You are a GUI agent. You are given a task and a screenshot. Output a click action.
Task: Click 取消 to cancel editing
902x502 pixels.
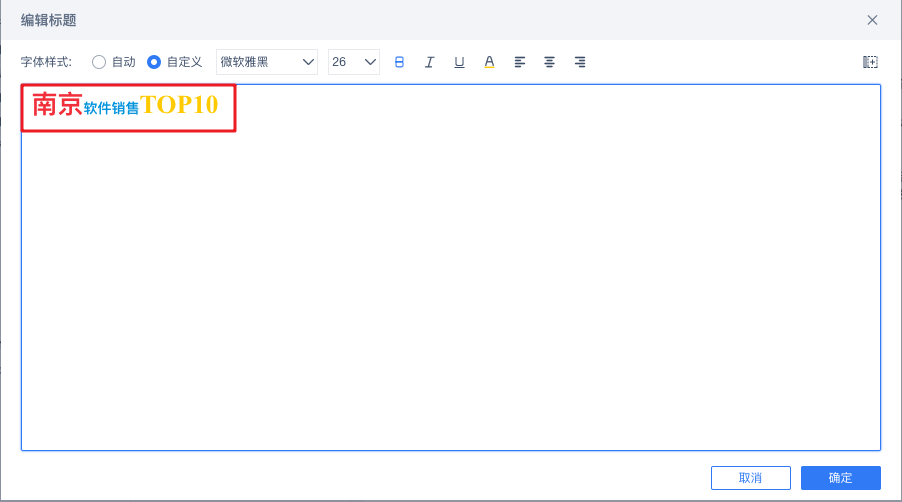click(751, 478)
